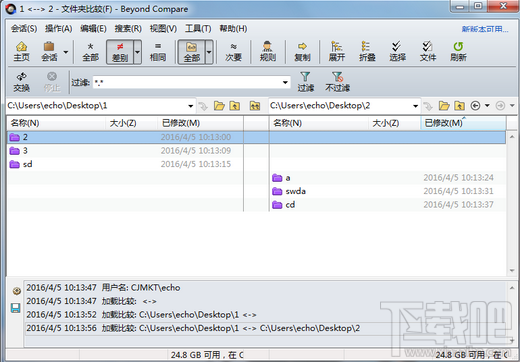
Task: Sort the right pane by the 已修改(M) column
Action: coord(463,123)
